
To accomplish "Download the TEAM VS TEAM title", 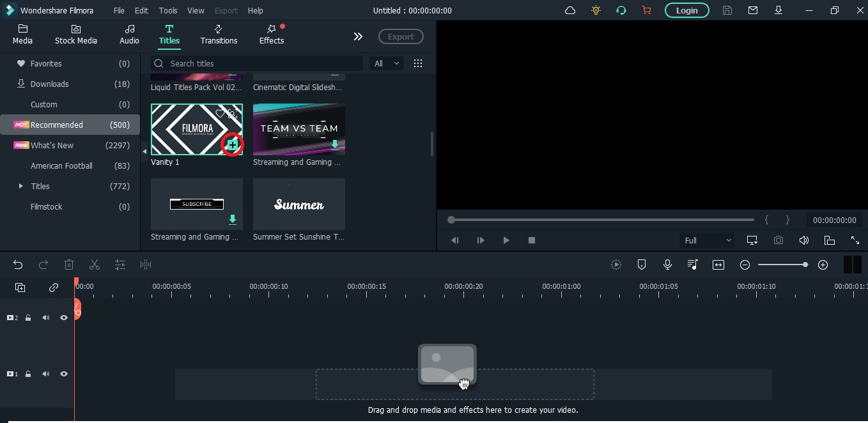I will [x=335, y=144].
